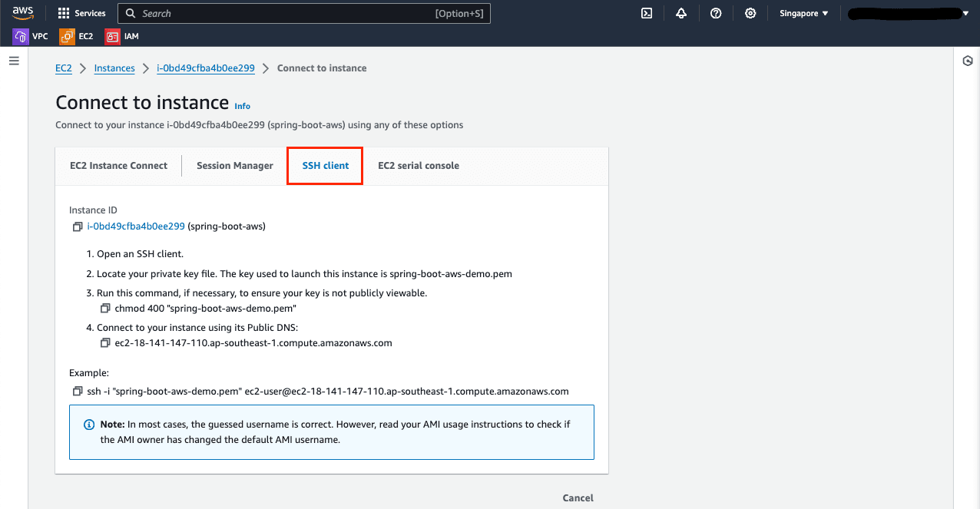
Task: Click the help question mark icon
Action: [x=716, y=13]
